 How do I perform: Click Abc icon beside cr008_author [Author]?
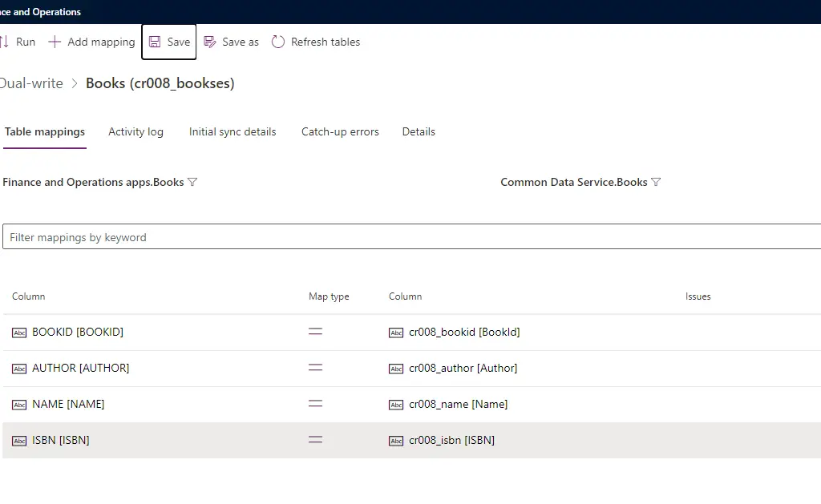(396, 369)
